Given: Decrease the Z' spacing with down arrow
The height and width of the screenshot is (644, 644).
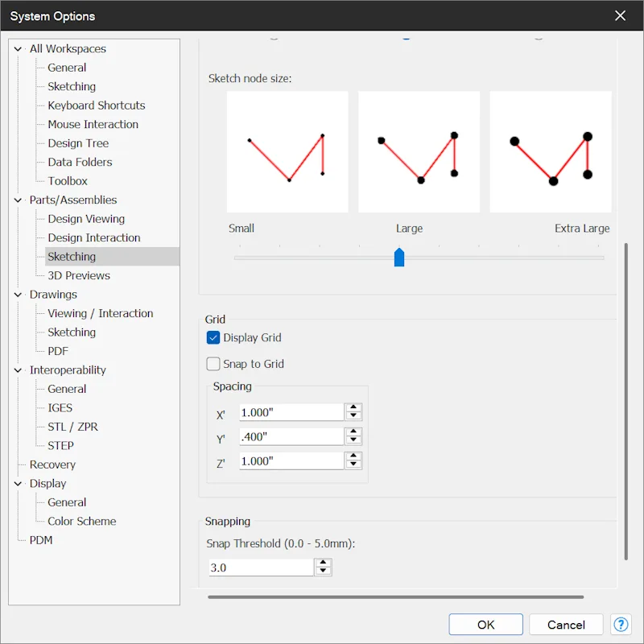Looking at the screenshot, I should (x=353, y=464).
